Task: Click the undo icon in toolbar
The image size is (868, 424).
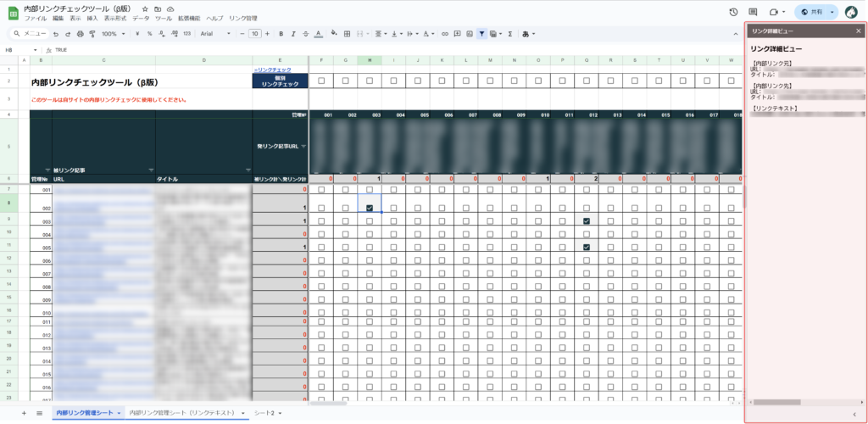Action: coord(56,34)
